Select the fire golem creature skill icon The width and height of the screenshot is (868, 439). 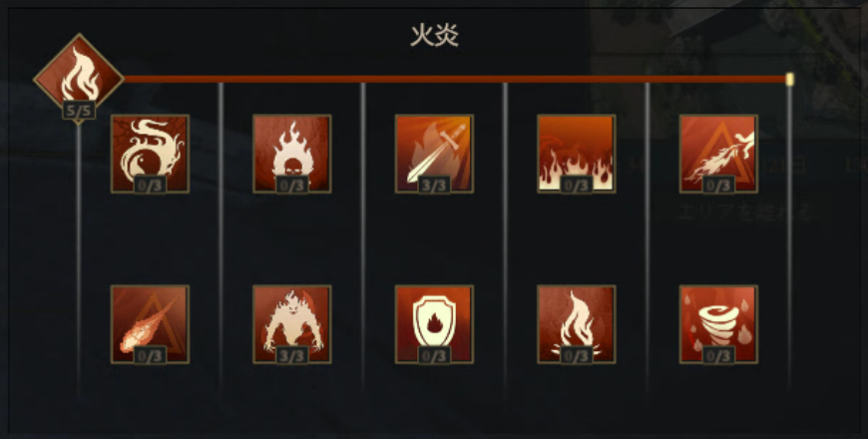[292, 324]
